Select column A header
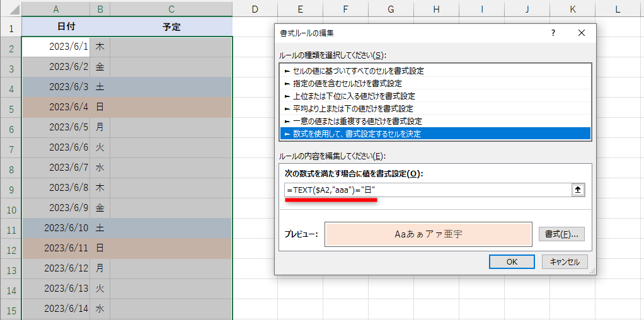Screen dimensions: 644x320 56,9
